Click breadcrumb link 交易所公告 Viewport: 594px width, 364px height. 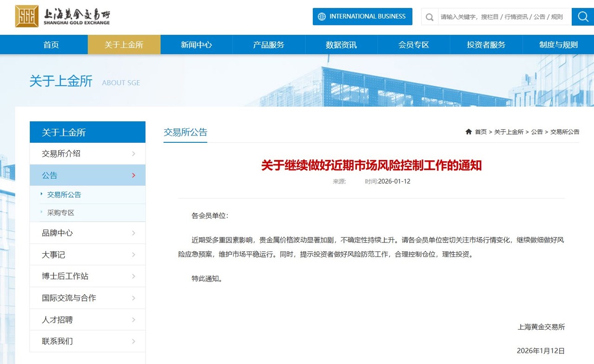(565, 132)
